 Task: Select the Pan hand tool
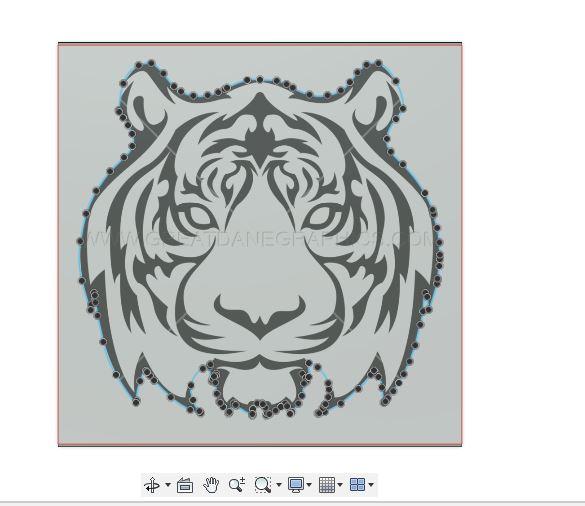pyautogui.click(x=211, y=485)
